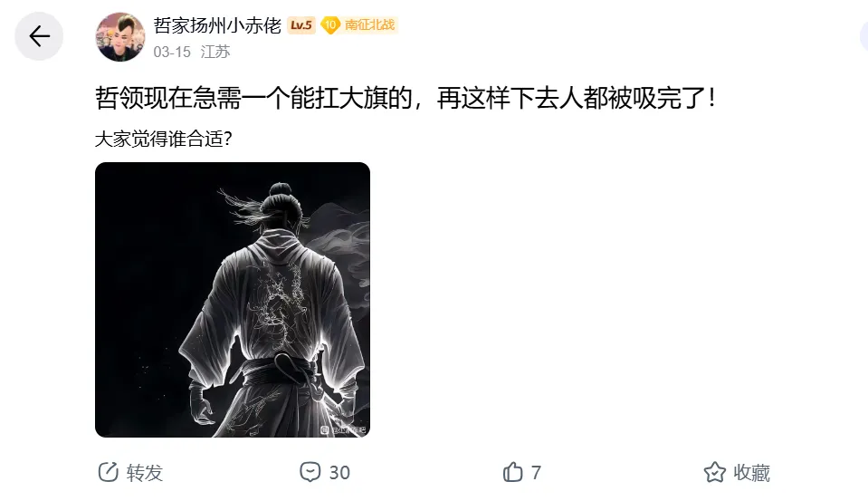The image size is (868, 501).
Task: Click the orange diamond 10 badge icon
Action: pos(330,25)
